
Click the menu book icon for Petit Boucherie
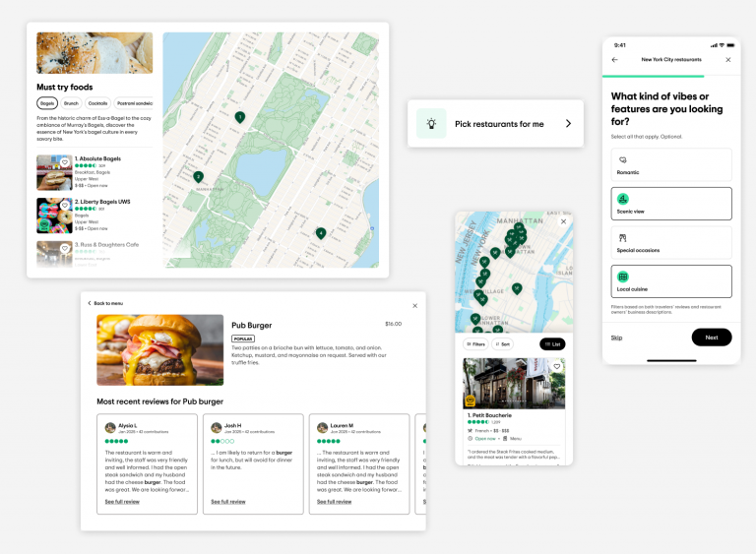tap(505, 438)
